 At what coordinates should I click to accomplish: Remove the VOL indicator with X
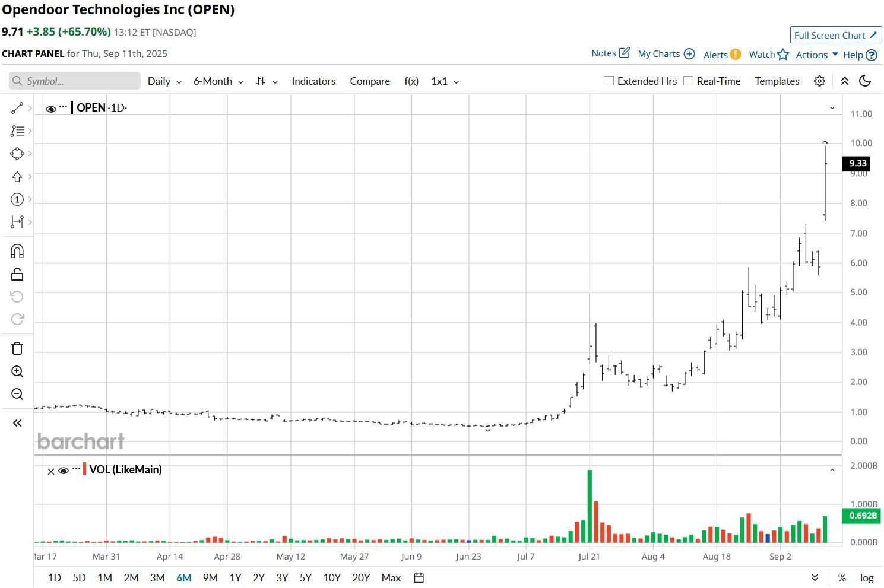tap(51, 471)
